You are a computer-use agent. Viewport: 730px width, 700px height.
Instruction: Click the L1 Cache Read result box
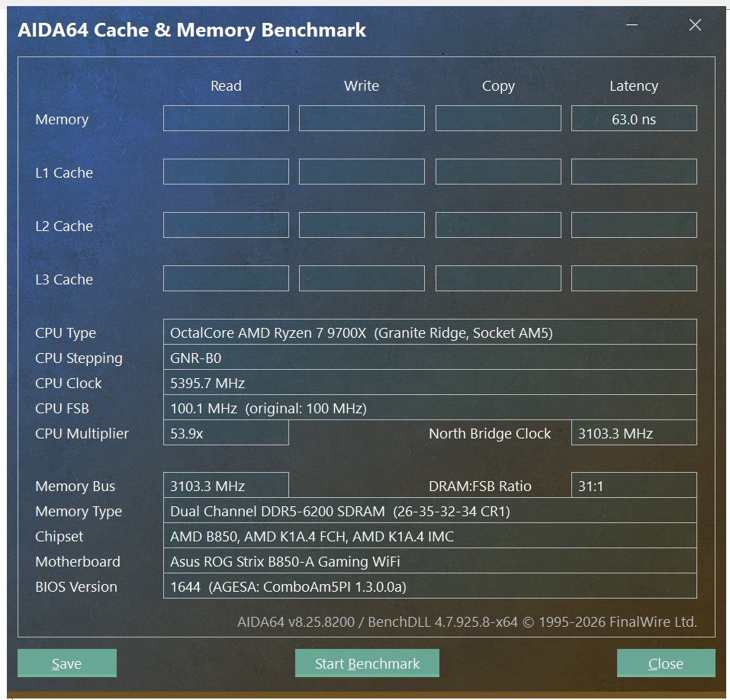coord(226,172)
